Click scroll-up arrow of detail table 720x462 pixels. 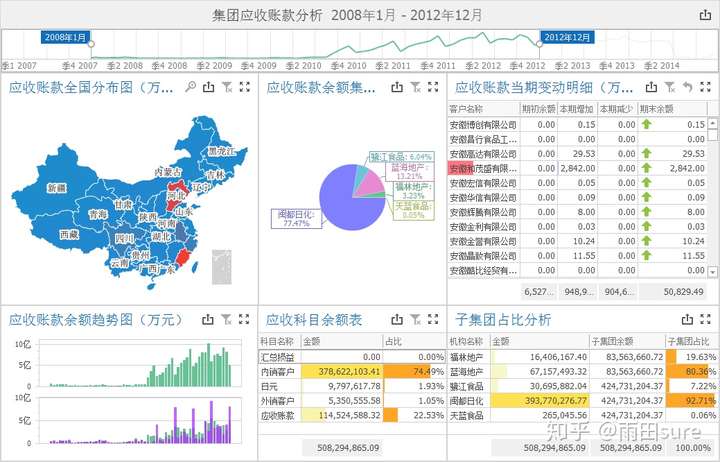(x=712, y=123)
